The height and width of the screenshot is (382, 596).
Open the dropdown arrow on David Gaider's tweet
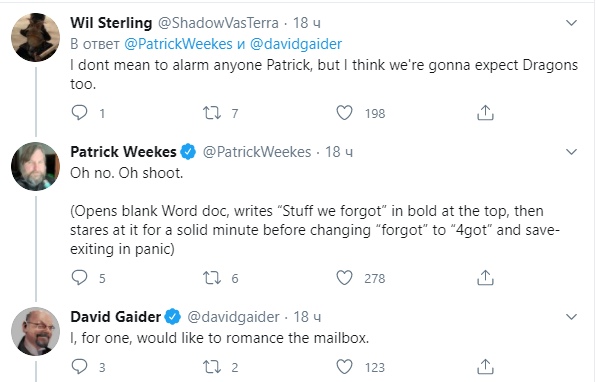pos(571,316)
